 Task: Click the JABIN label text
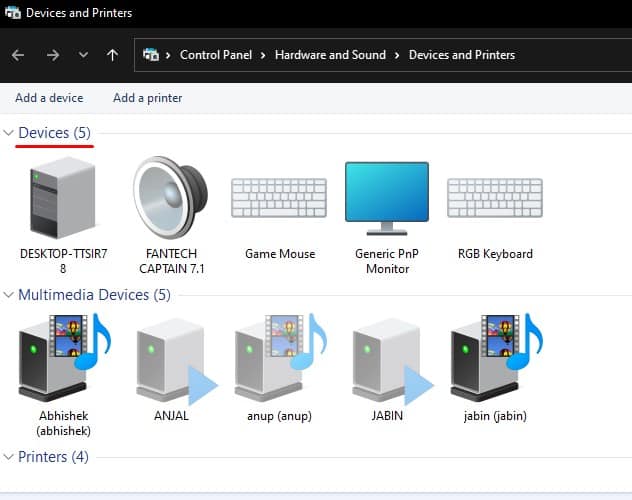387,416
